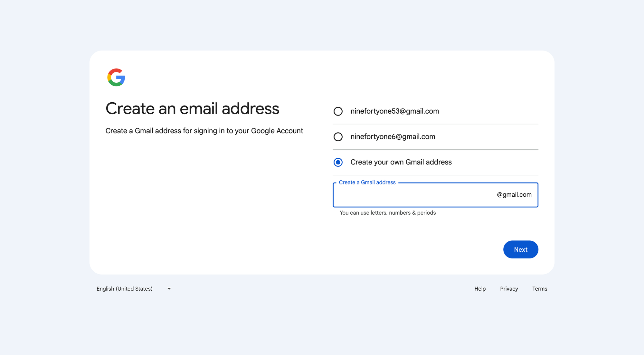The height and width of the screenshot is (355, 644).
Task: Select the 'Create your own Gmail address' radio
Action: [338, 162]
